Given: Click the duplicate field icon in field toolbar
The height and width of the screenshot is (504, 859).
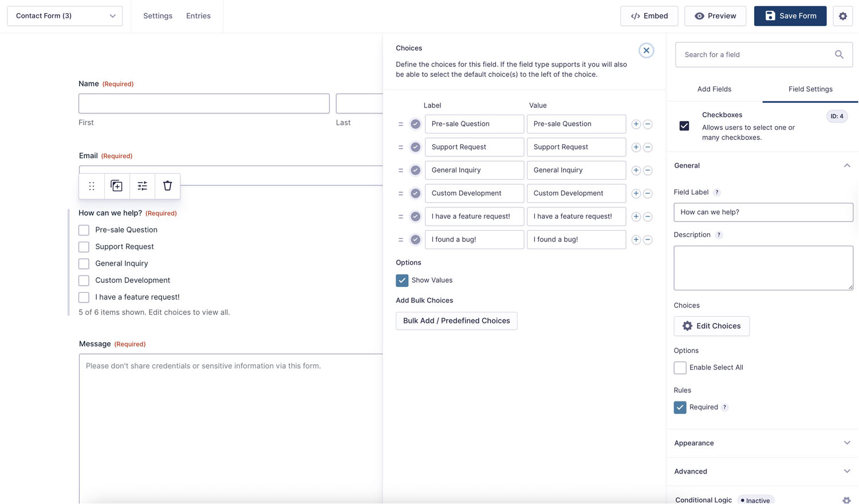Looking at the screenshot, I should click(116, 186).
